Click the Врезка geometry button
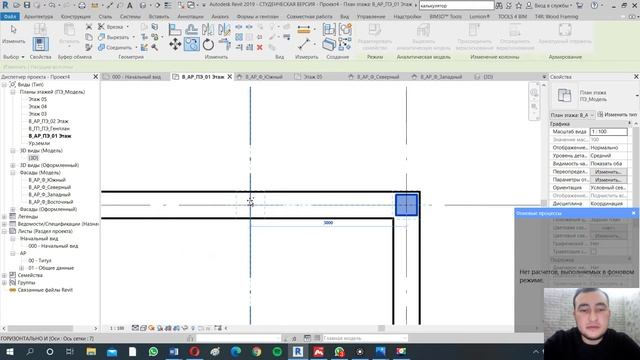The width and height of the screenshot is (640, 360). 111,27
